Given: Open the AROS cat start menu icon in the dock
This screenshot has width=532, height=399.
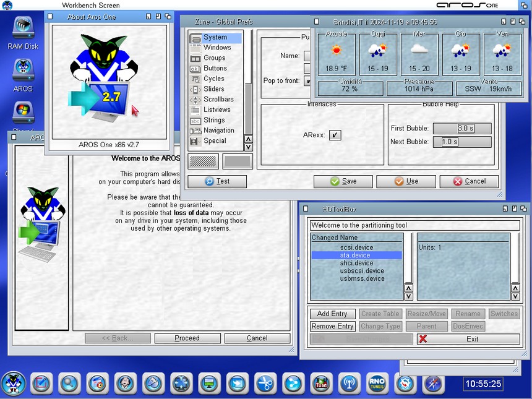Looking at the screenshot, I should click(13, 384).
